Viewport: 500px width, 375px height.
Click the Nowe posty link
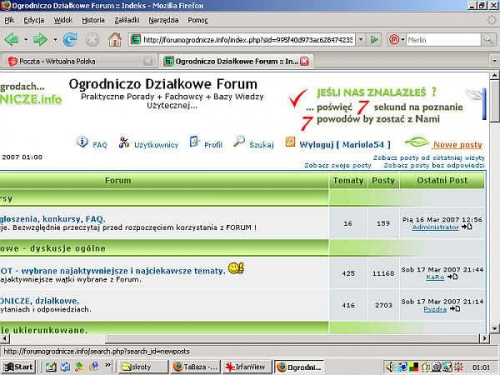pyautogui.click(x=458, y=145)
